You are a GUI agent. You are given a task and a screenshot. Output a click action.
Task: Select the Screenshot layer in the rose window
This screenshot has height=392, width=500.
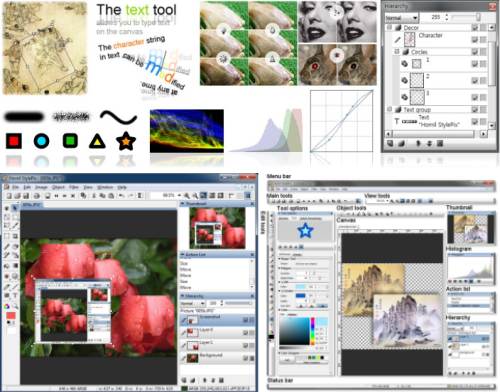click(x=217, y=320)
